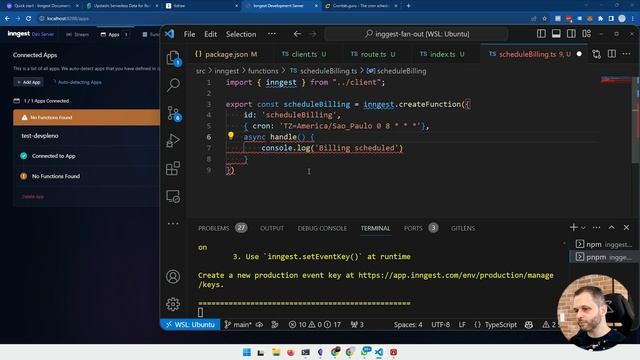The width and height of the screenshot is (640, 360).
Task: Show additional activity bar views
Action: pos(173,223)
